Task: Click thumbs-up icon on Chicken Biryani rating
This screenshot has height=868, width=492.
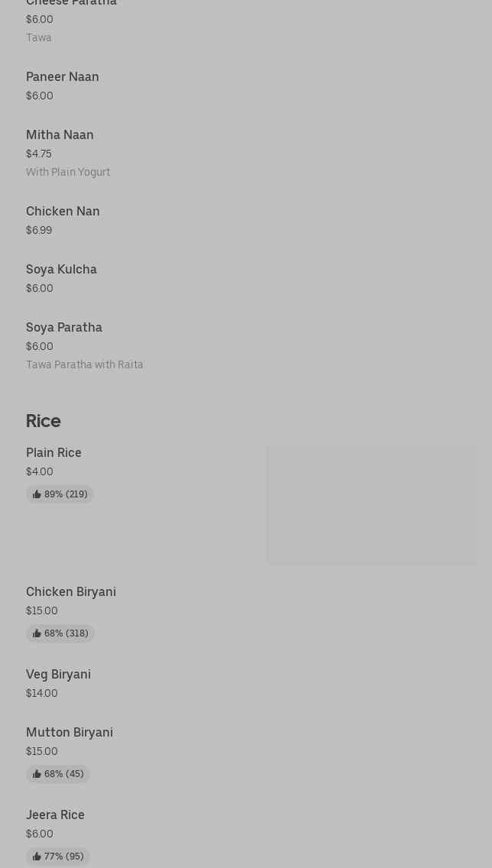Action: coord(37,633)
